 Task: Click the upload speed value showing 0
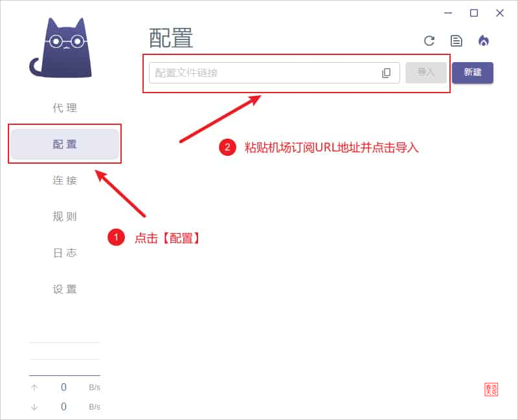[63, 387]
